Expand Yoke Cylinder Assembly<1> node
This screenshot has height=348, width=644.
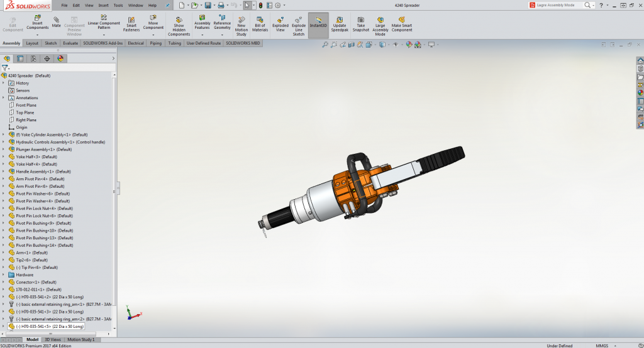click(3, 134)
